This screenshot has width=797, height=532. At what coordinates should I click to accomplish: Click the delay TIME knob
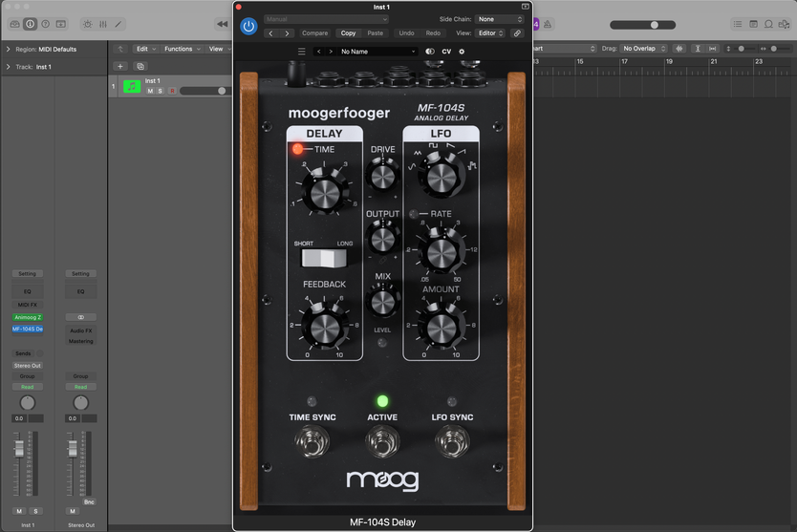[x=324, y=194]
